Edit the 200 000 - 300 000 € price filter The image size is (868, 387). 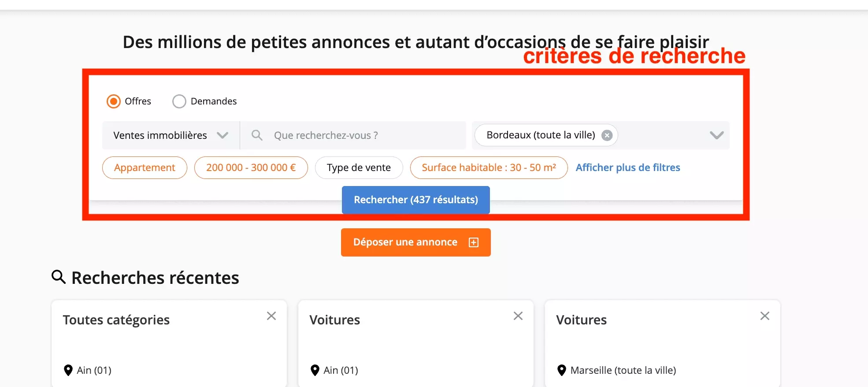click(x=251, y=167)
